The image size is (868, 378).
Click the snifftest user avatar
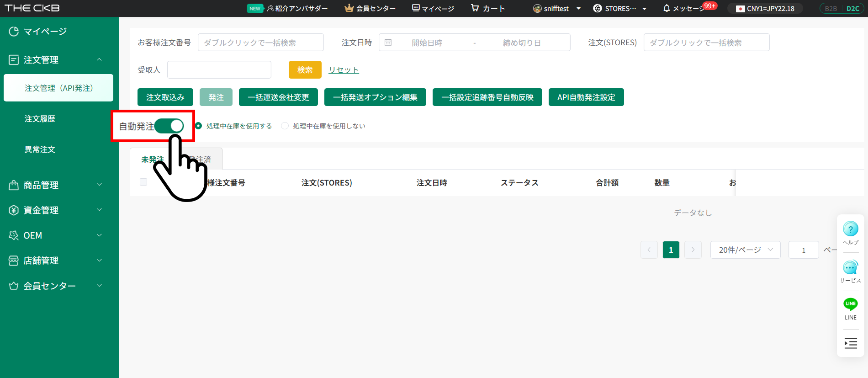[537, 8]
